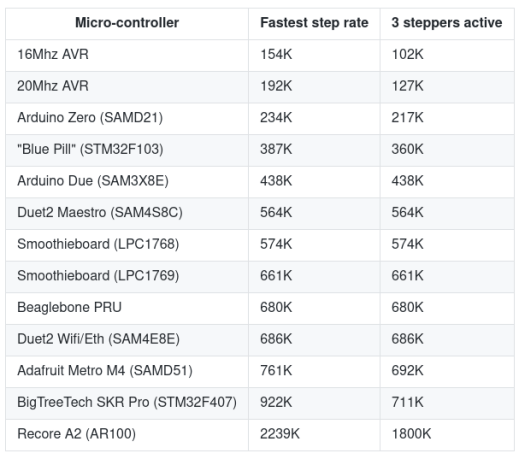This screenshot has width=525, height=465.
Task: Select 'Duet2 Wifi/Eth (SAM4E8E)' row label
Action: click(98, 339)
